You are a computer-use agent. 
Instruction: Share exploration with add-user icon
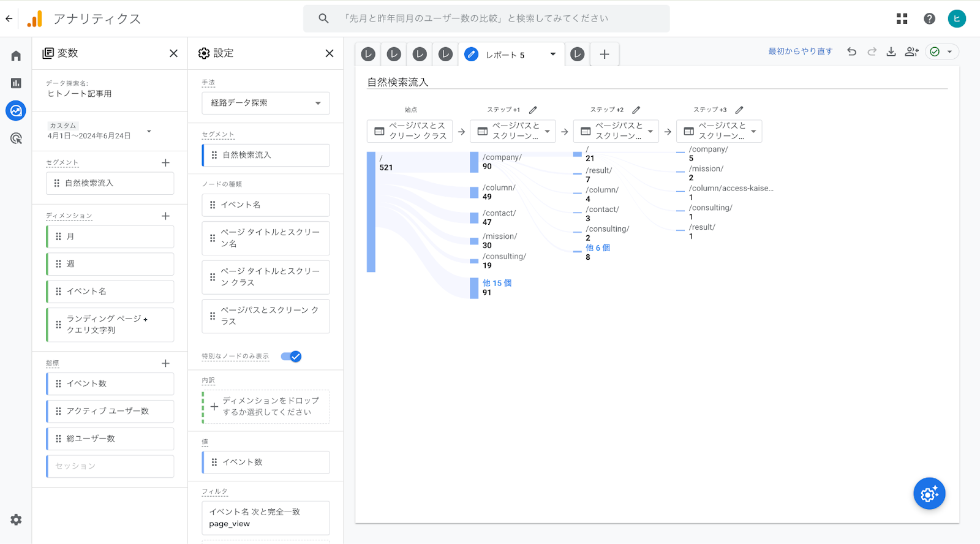[x=911, y=51]
